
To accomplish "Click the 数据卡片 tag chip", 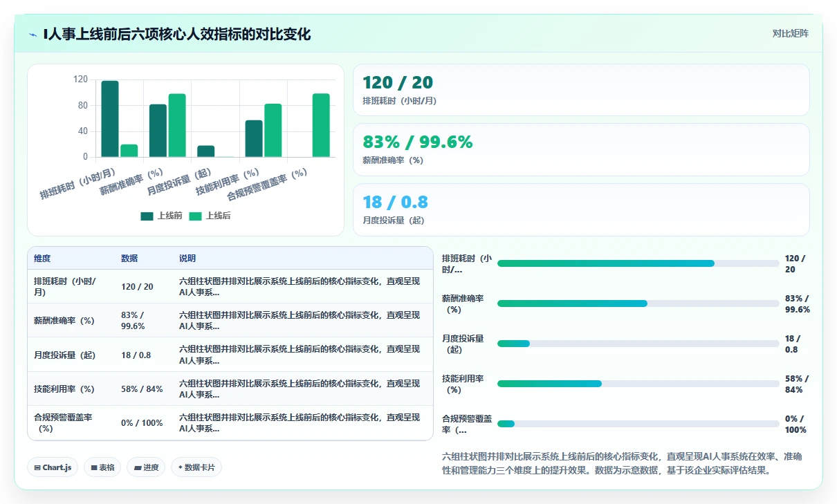I will point(196,467).
